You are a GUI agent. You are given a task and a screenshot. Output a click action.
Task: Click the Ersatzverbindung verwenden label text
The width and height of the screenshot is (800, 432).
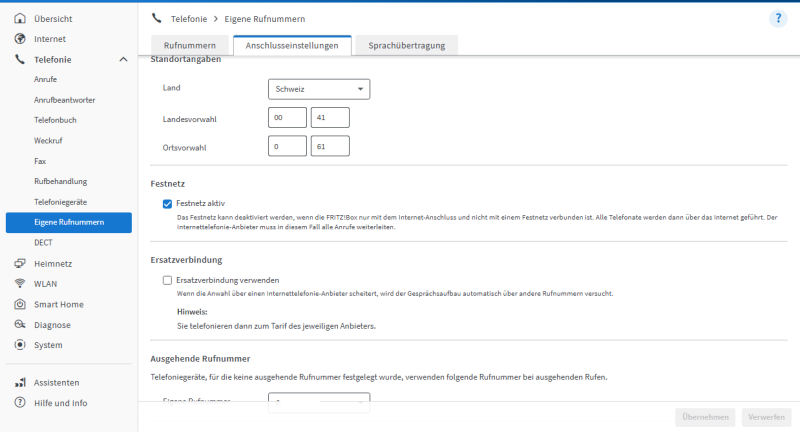pos(228,280)
